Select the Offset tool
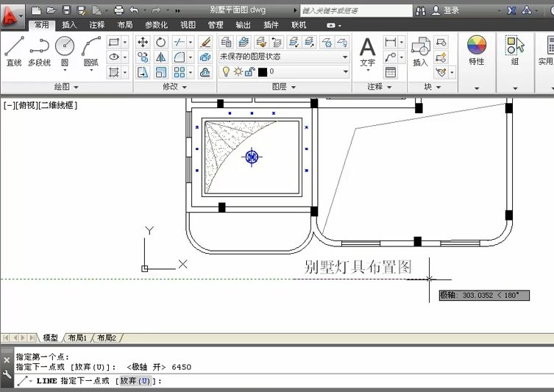The height and width of the screenshot is (392, 554). 205,72
